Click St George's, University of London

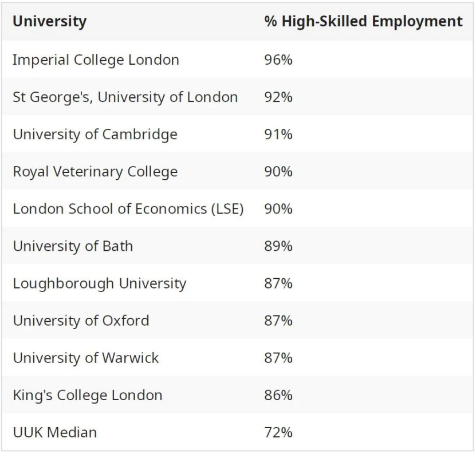point(125,97)
